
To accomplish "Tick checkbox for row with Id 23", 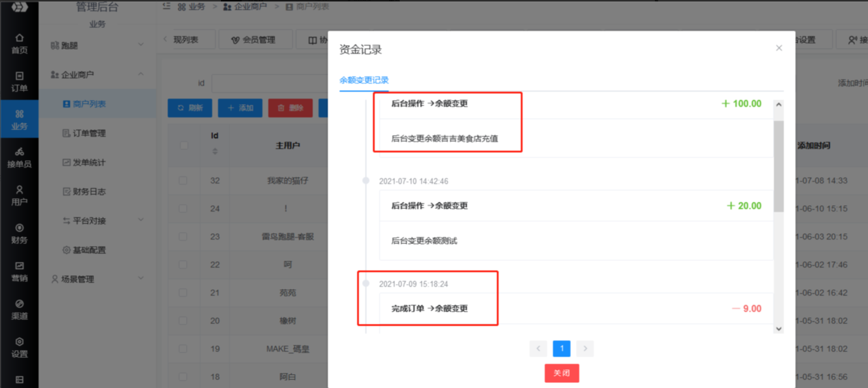I will 183,237.
